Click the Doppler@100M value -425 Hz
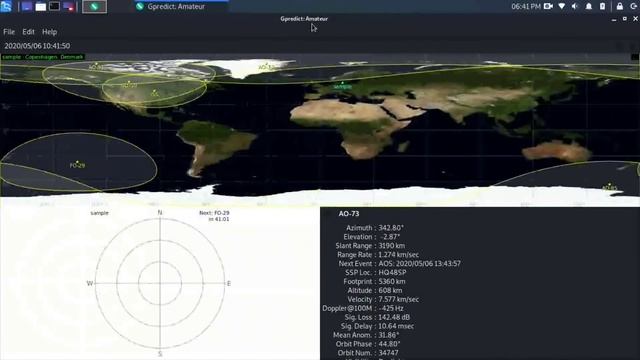 coord(391,309)
